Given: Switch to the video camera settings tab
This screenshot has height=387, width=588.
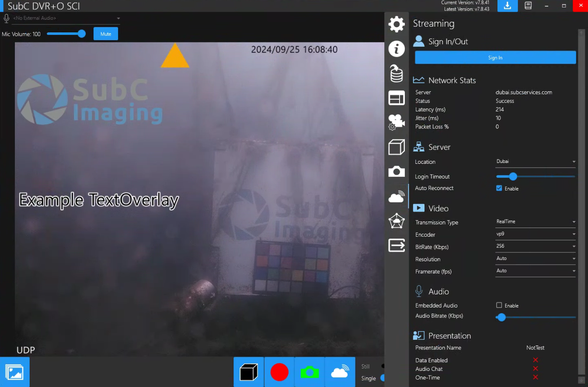Looking at the screenshot, I should point(397,122).
